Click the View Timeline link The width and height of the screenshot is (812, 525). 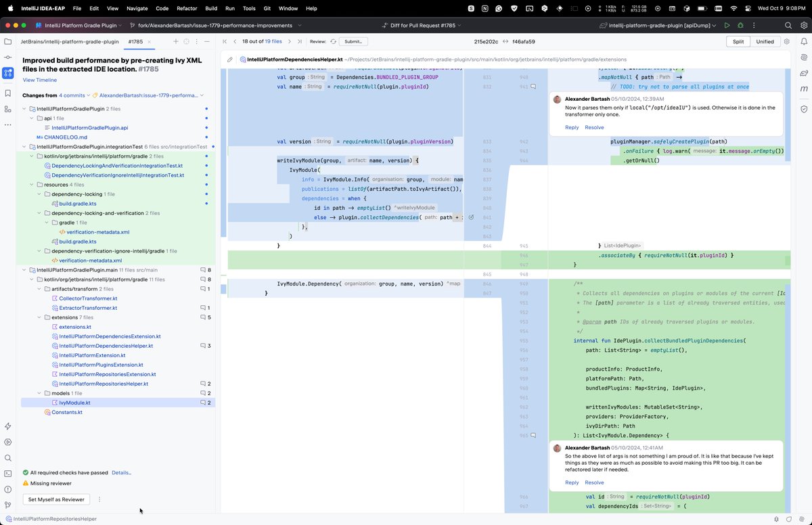(x=40, y=80)
